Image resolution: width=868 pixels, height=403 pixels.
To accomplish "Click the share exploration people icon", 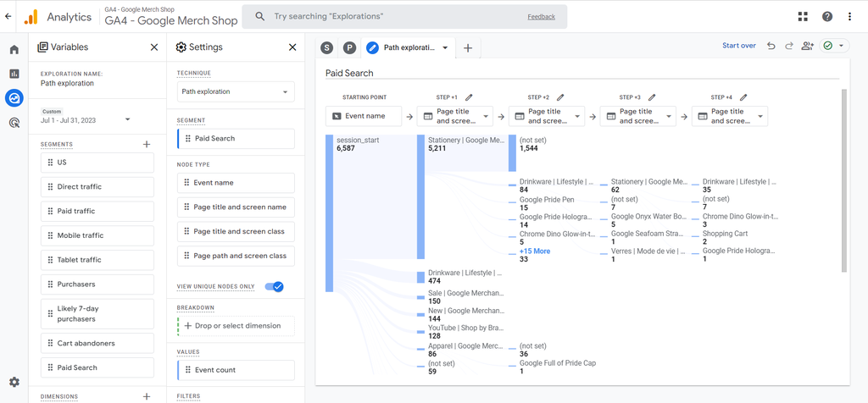I will tap(807, 46).
